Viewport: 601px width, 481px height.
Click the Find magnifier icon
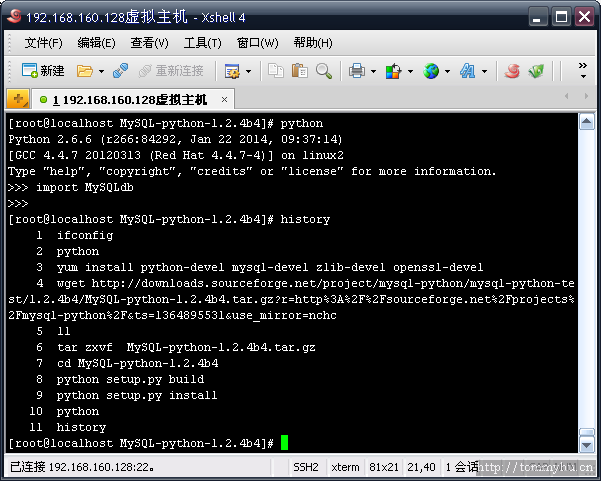[324, 71]
